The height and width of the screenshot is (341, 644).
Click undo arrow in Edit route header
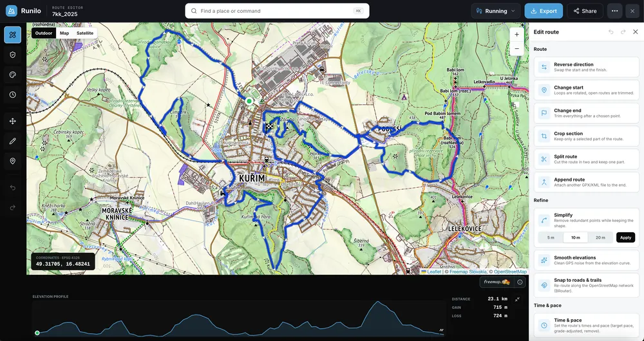tap(611, 32)
